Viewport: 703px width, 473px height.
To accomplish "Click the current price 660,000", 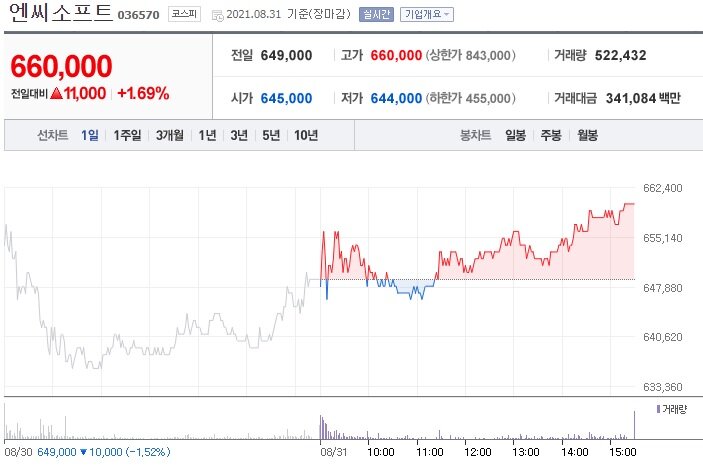I will tap(61, 66).
